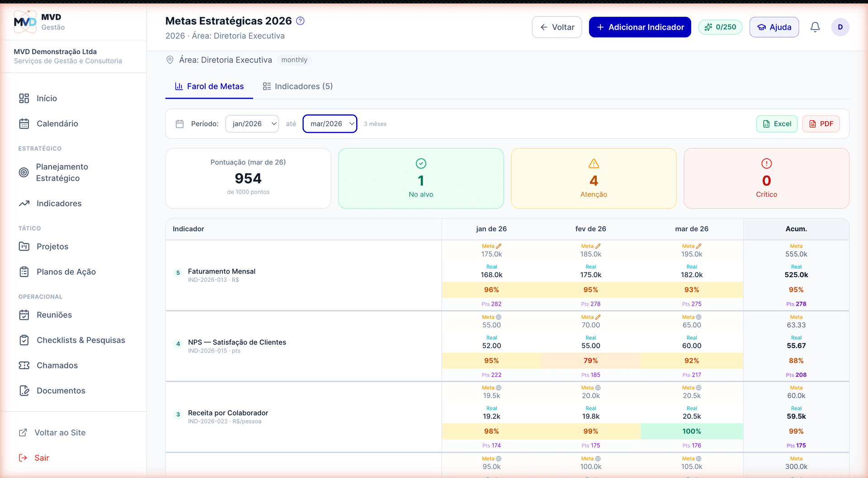Click the monthly frequency badge
This screenshot has width=868, height=478.
294,60
